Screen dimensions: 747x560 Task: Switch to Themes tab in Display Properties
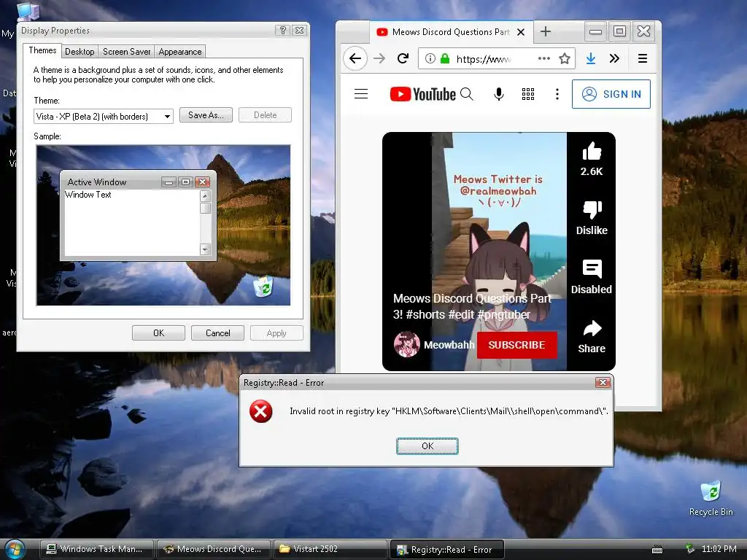coord(42,50)
